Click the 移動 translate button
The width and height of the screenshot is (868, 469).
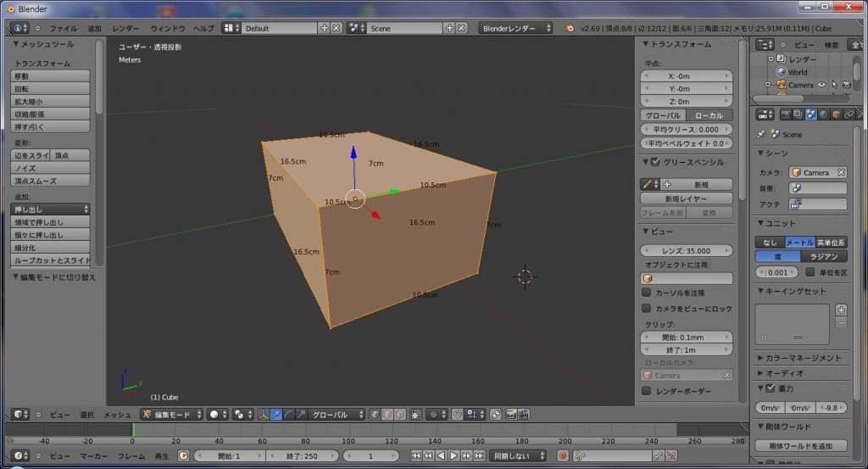50,75
